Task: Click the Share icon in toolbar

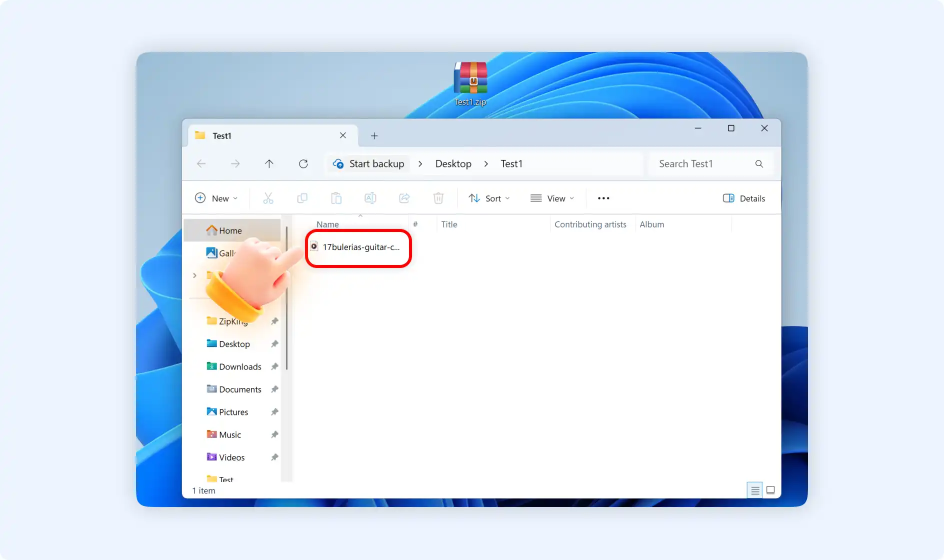Action: pos(404,198)
